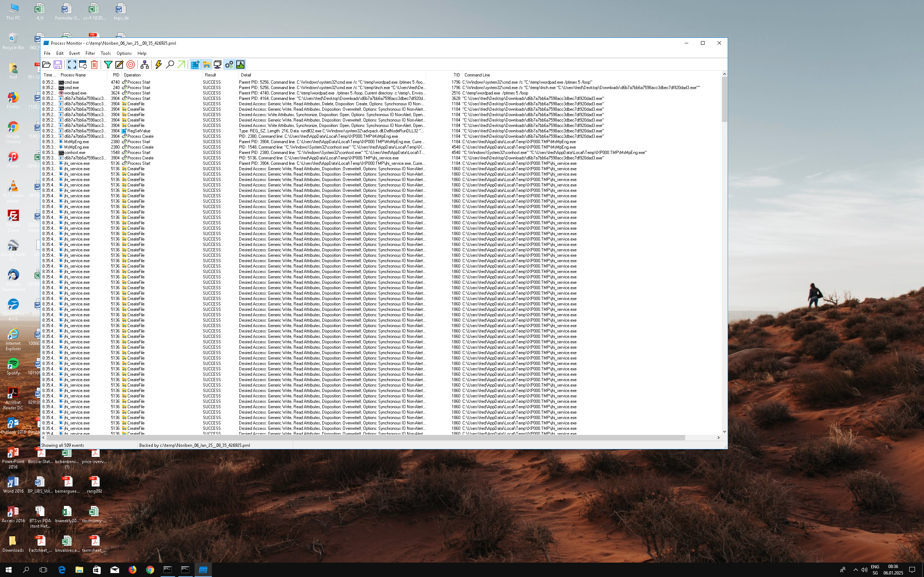Show the Process Tree icon

click(144, 65)
